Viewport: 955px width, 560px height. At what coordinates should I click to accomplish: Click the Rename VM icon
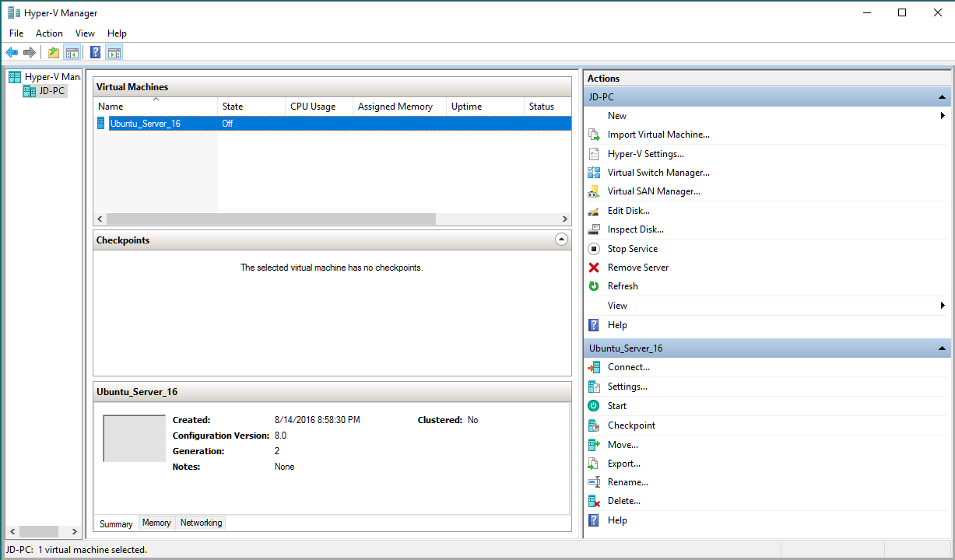coord(594,482)
